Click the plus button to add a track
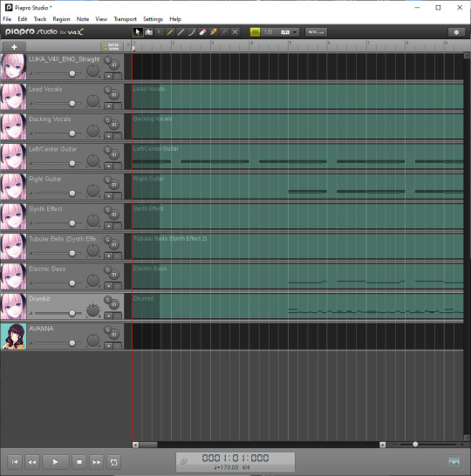471x476 pixels. [x=14, y=47]
